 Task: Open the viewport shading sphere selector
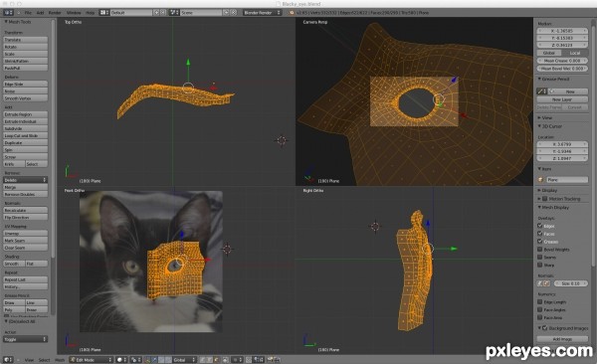pyautogui.click(x=121, y=359)
